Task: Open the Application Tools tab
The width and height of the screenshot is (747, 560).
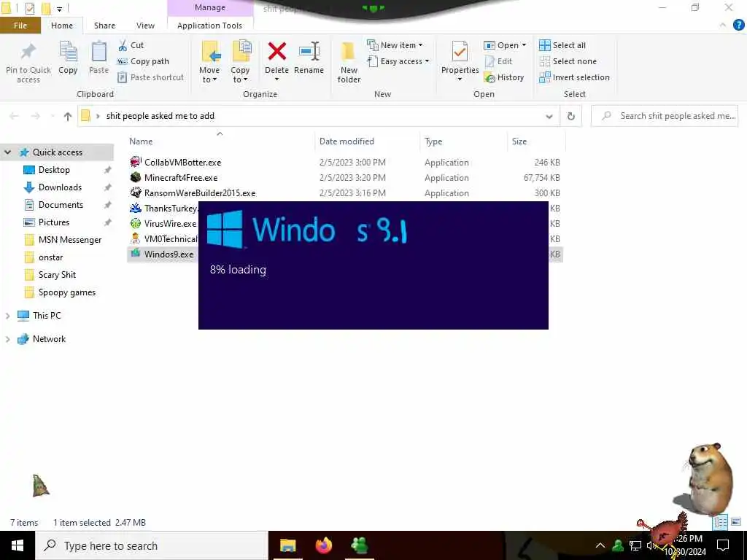Action: (209, 26)
